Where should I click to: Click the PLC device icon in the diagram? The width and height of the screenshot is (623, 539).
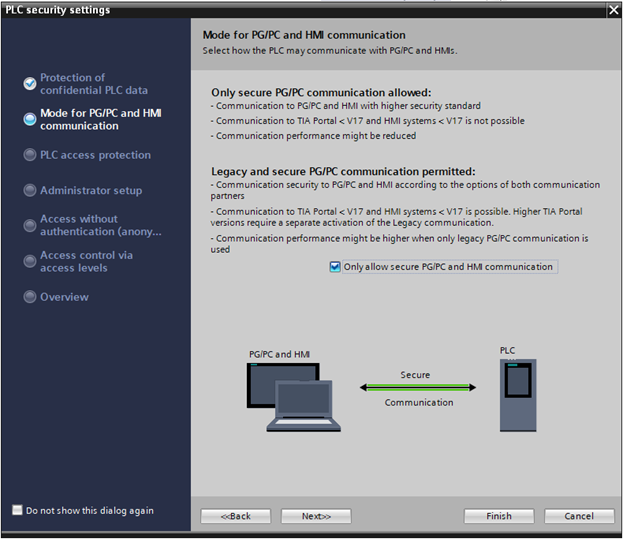(517, 394)
